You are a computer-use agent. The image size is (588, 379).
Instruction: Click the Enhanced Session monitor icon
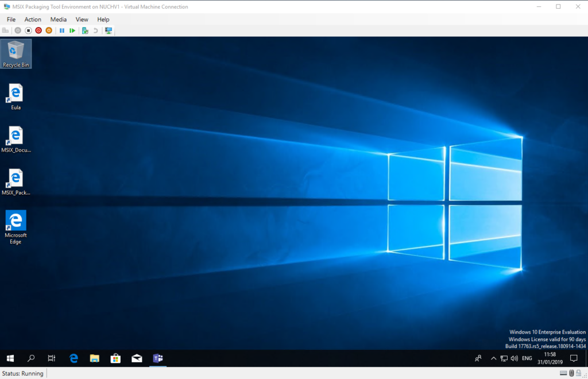109,30
